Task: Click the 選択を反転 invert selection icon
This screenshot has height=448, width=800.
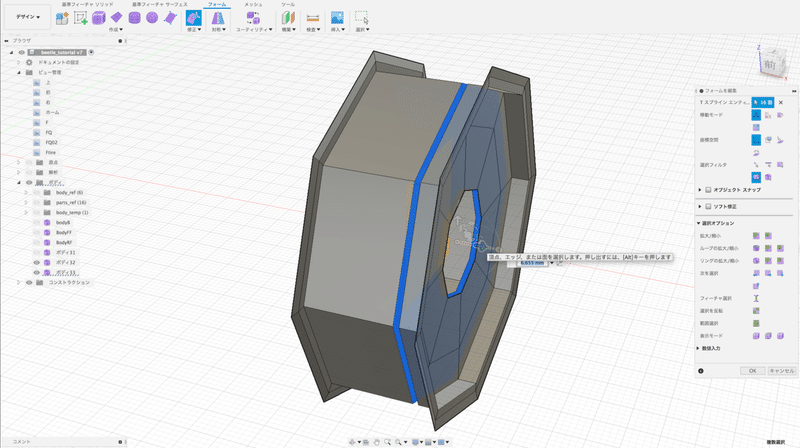Action: tap(756, 311)
